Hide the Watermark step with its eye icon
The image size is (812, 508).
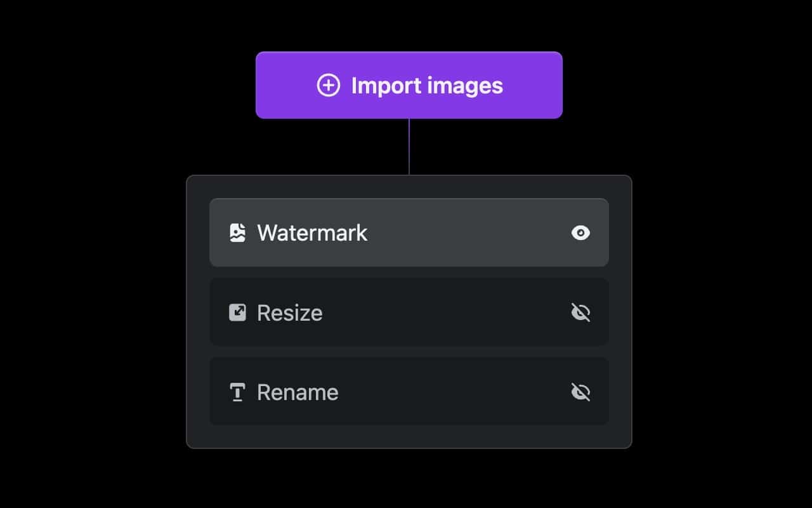tap(580, 233)
